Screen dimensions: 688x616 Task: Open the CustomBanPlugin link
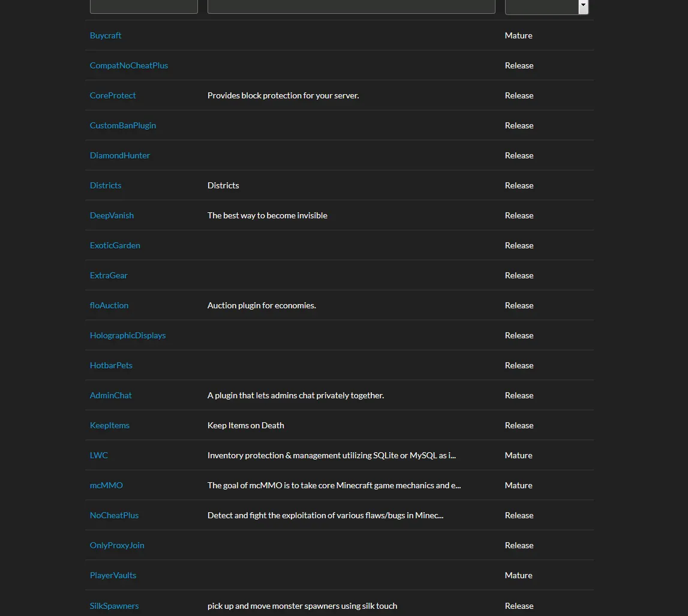(123, 125)
